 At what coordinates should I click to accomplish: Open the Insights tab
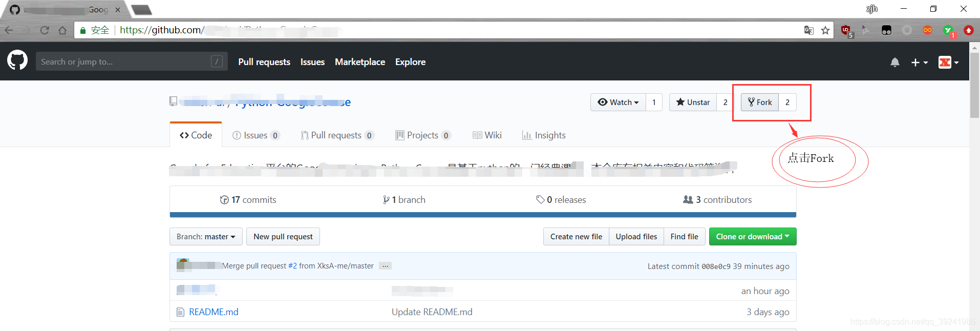(544, 135)
